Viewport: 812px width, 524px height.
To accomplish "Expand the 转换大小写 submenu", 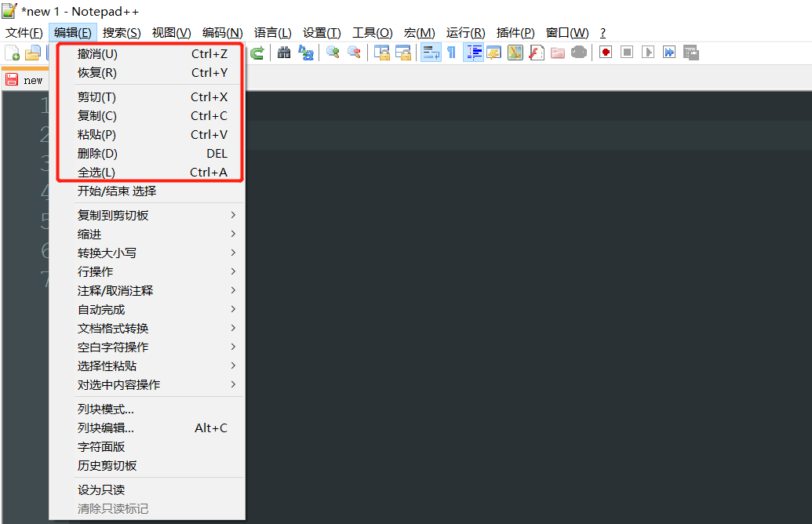I will click(147, 253).
